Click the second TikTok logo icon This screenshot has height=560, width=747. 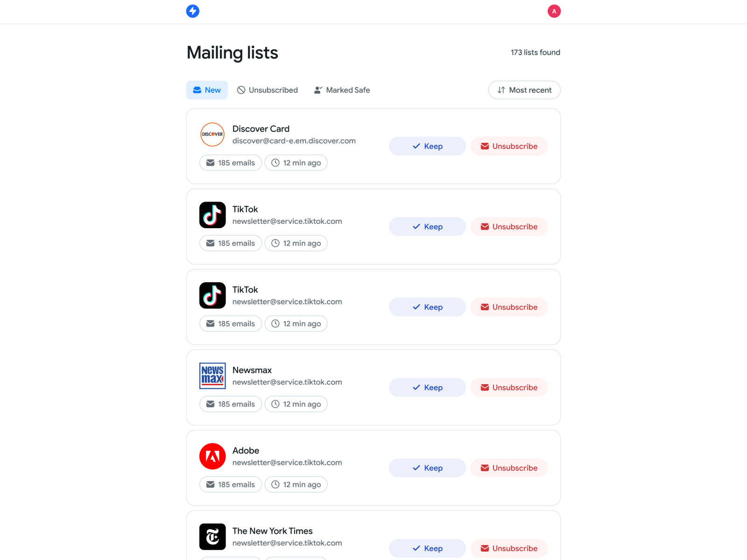coord(212,295)
